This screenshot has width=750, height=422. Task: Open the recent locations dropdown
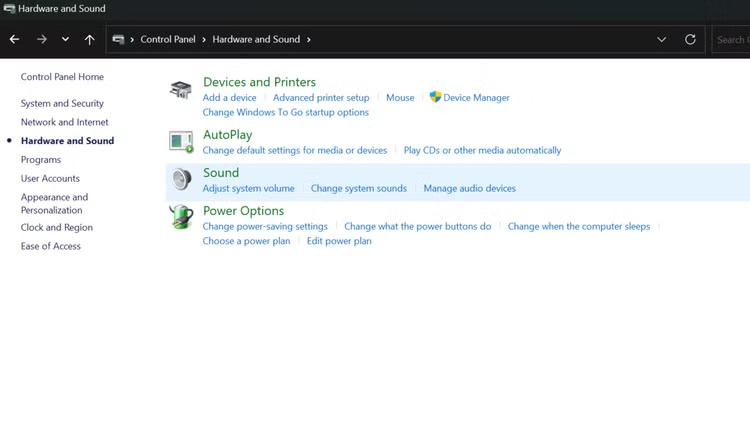pos(65,40)
